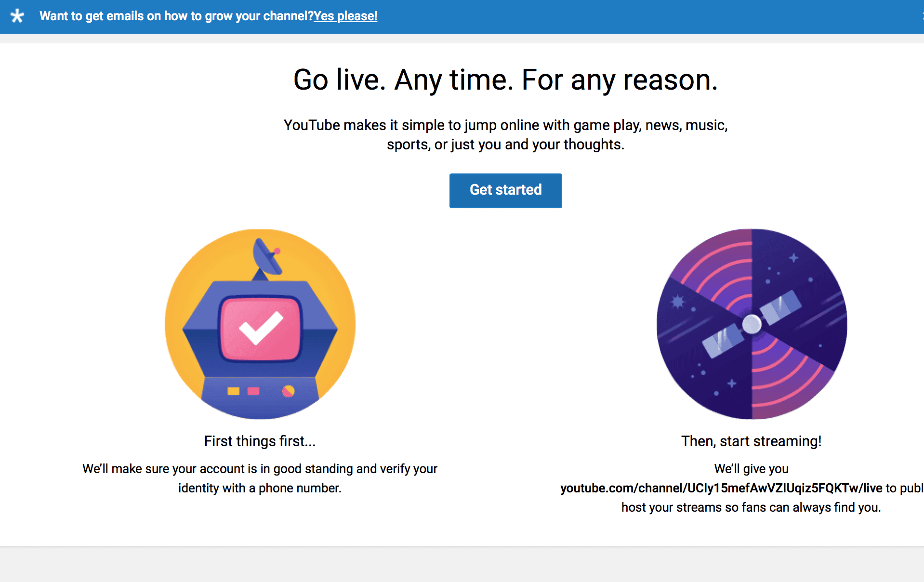Click the "Go live. Any time." headline
The width and height of the screenshot is (924, 582).
pyautogui.click(x=505, y=79)
